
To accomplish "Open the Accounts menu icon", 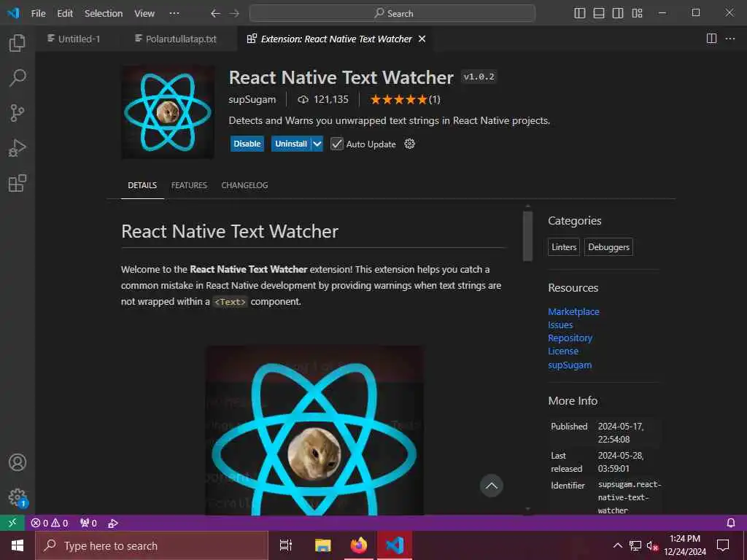I will pos(18,462).
